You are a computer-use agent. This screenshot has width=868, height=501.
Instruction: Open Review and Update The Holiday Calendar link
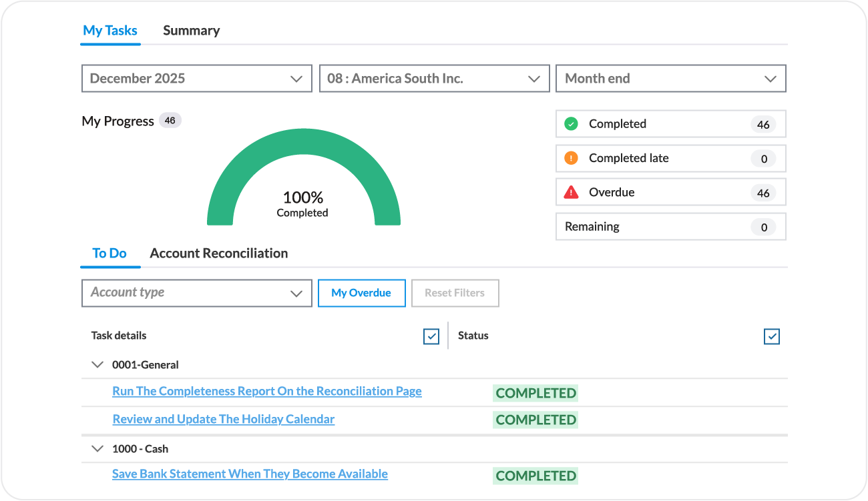coord(224,420)
